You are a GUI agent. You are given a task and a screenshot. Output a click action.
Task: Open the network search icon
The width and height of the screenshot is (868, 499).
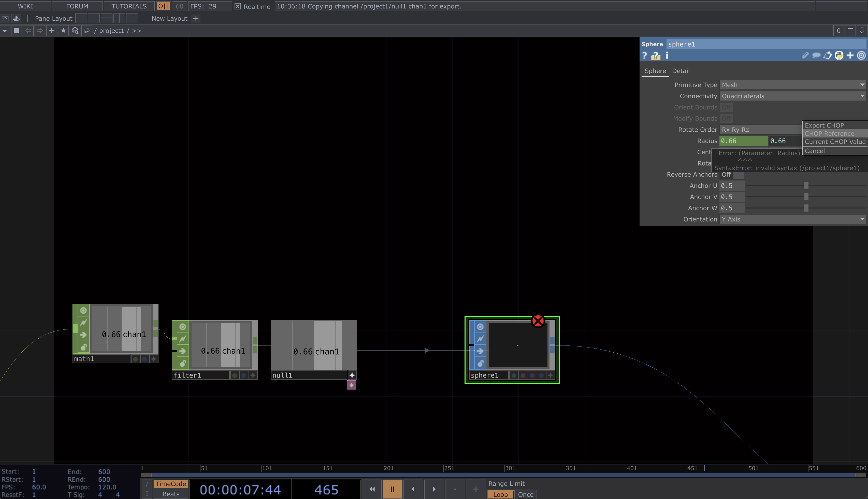pyautogui.click(x=75, y=30)
